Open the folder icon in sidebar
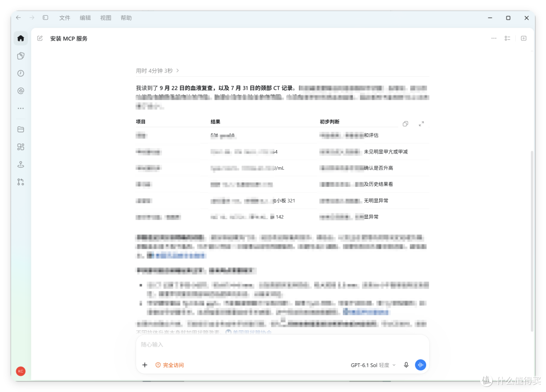The image size is (546, 392). [x=21, y=129]
